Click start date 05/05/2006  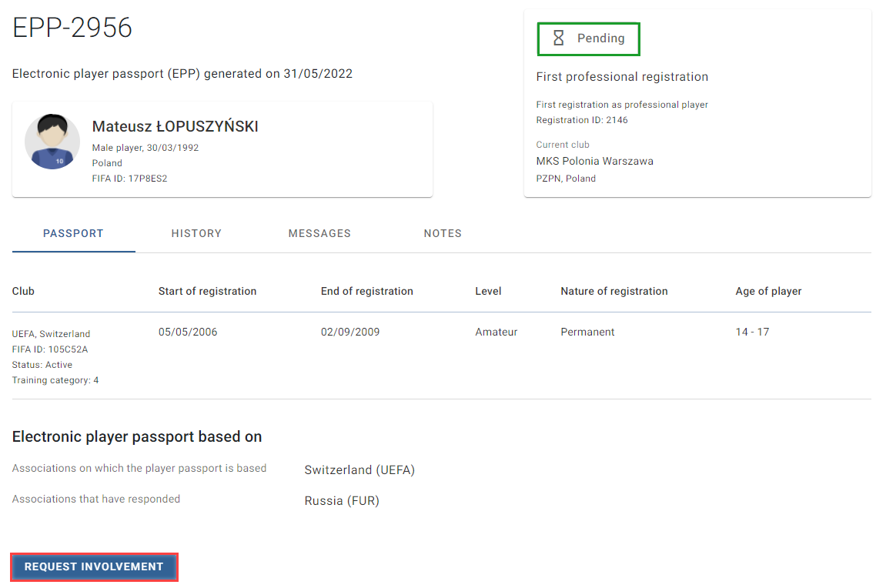[x=188, y=332]
